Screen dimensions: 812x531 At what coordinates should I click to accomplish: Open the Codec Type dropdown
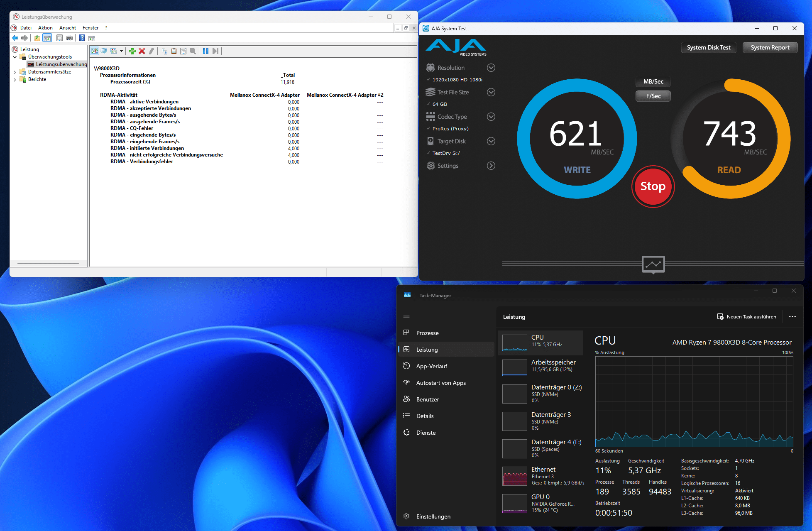[491, 117]
